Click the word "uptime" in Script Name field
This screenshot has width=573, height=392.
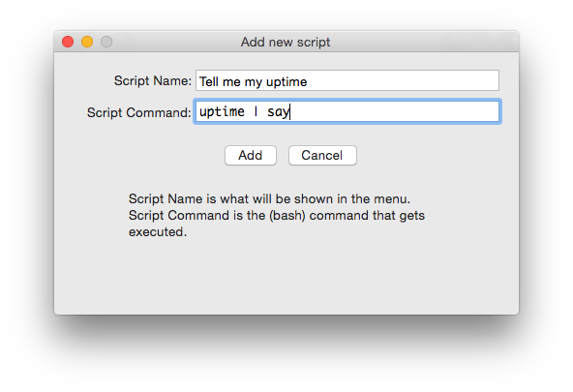[x=286, y=82]
